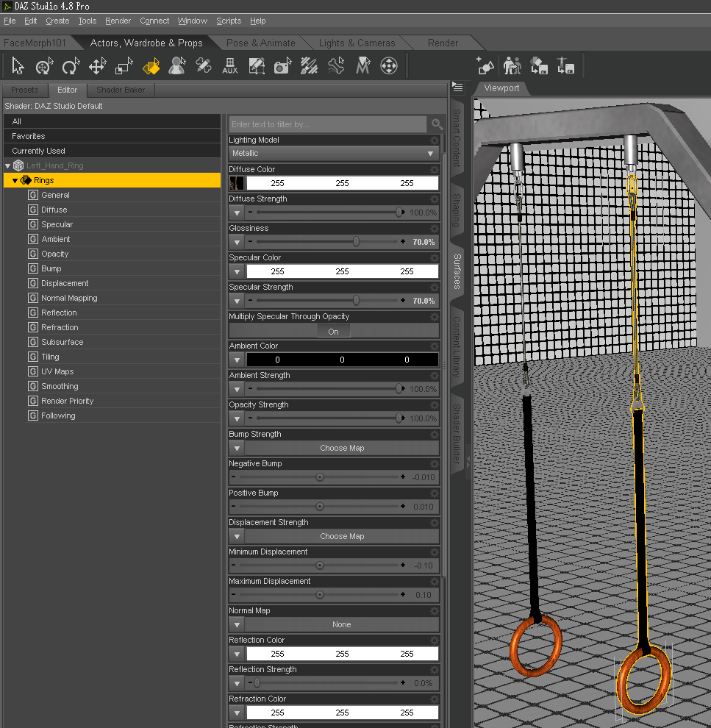Open the Presets tab
Image resolution: width=711 pixels, height=728 pixels.
click(24, 90)
